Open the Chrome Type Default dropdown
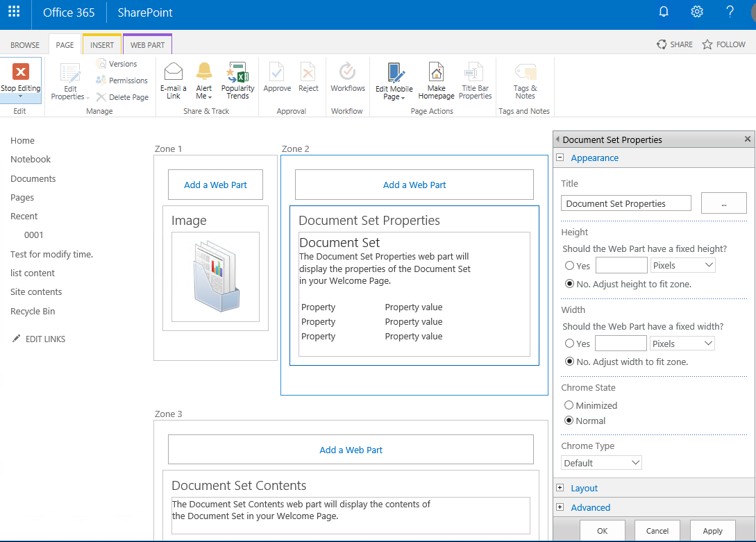This screenshot has width=756, height=542. pos(601,463)
